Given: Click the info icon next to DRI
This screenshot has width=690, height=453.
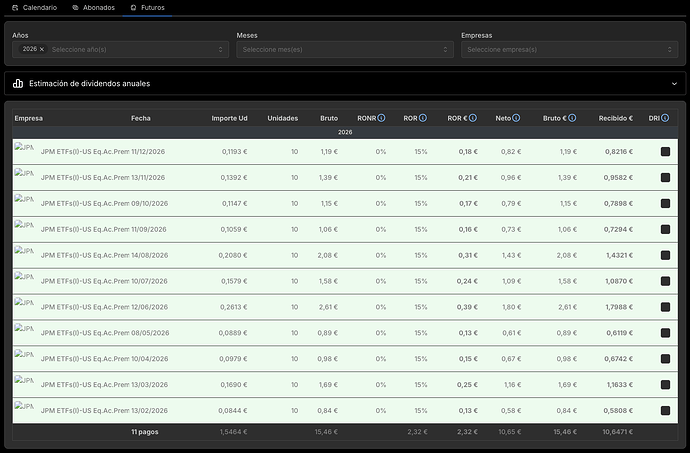Looking at the screenshot, I should coord(665,118).
